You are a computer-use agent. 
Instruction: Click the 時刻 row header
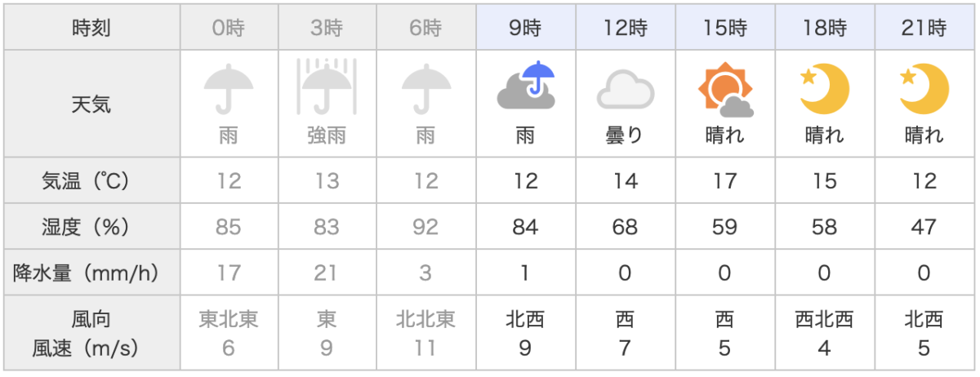point(91,29)
